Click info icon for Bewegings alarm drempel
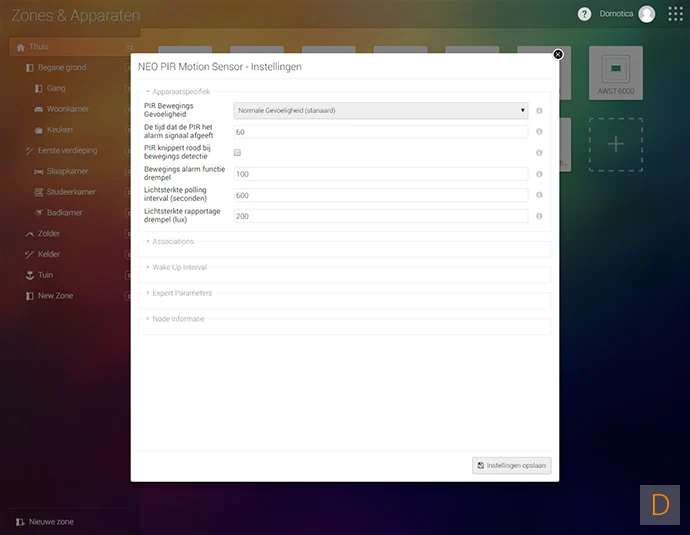This screenshot has width=690, height=535. click(x=539, y=174)
